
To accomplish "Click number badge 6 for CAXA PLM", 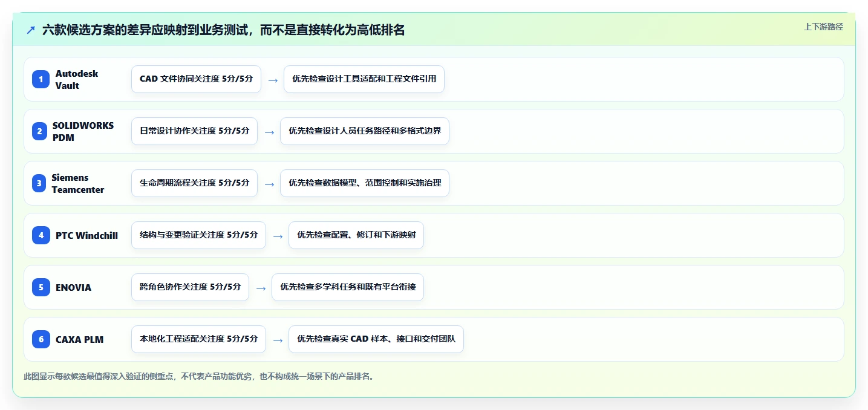I will click(x=41, y=339).
